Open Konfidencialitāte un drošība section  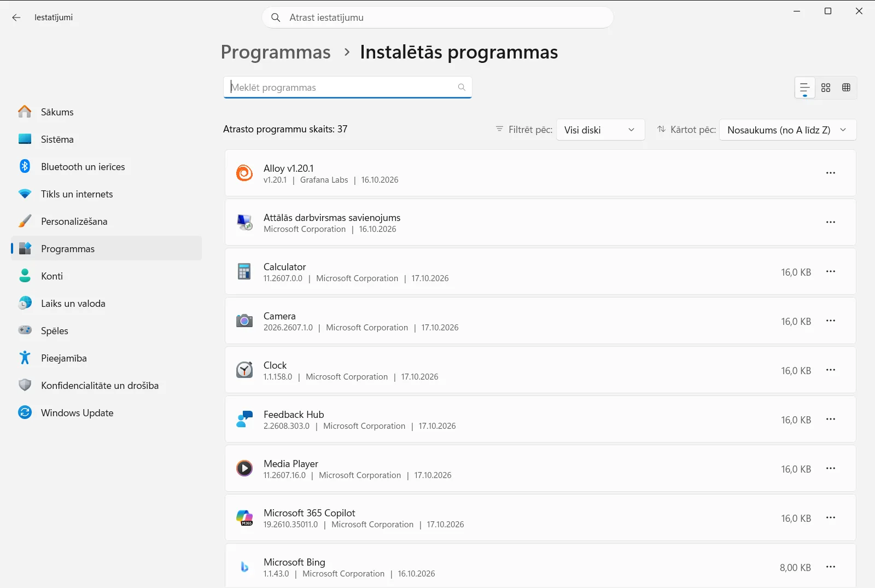(106, 385)
